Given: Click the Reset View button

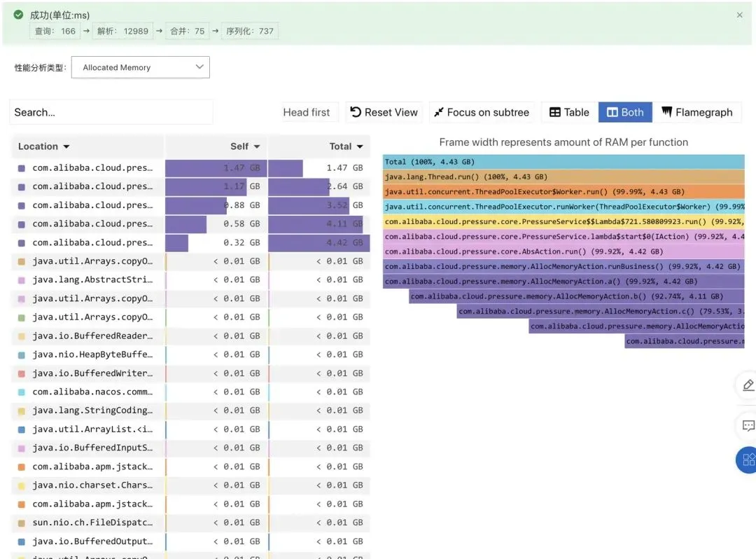Looking at the screenshot, I should click(384, 112).
